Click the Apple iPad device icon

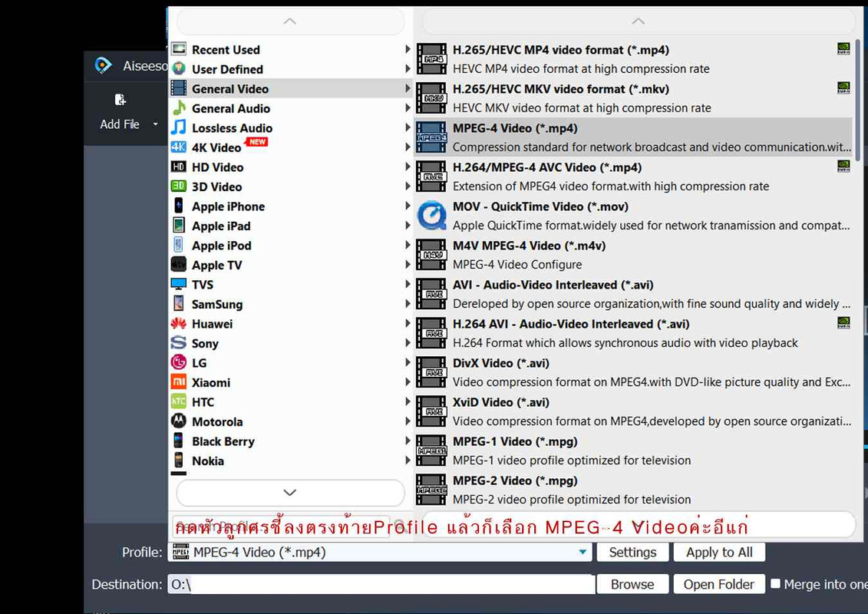[179, 226]
